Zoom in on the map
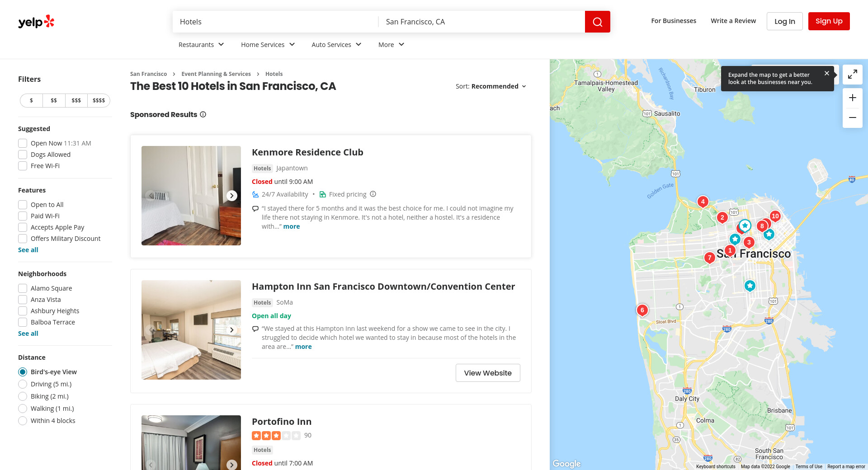Screen dimensions: 868x470 (x=852, y=98)
